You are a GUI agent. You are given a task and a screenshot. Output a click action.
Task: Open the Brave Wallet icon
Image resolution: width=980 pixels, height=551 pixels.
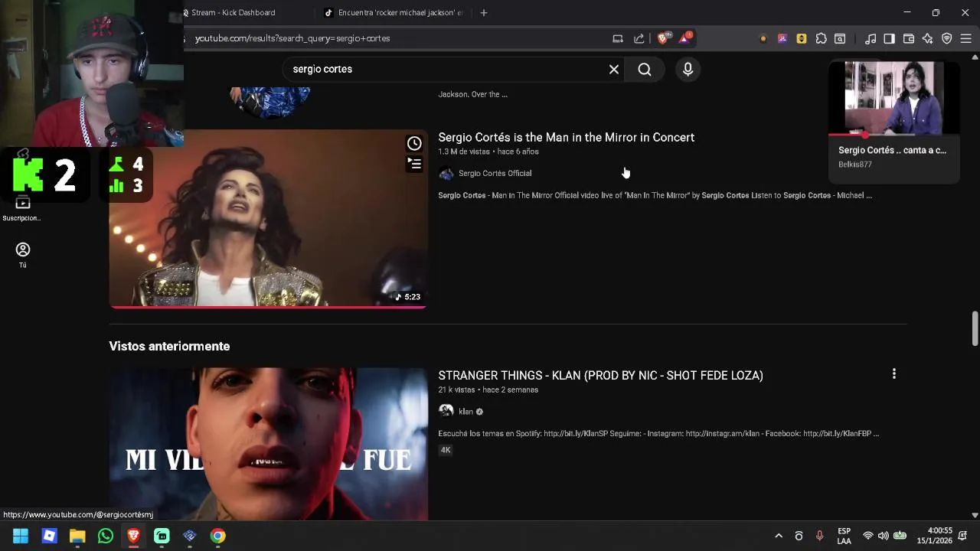(x=909, y=38)
